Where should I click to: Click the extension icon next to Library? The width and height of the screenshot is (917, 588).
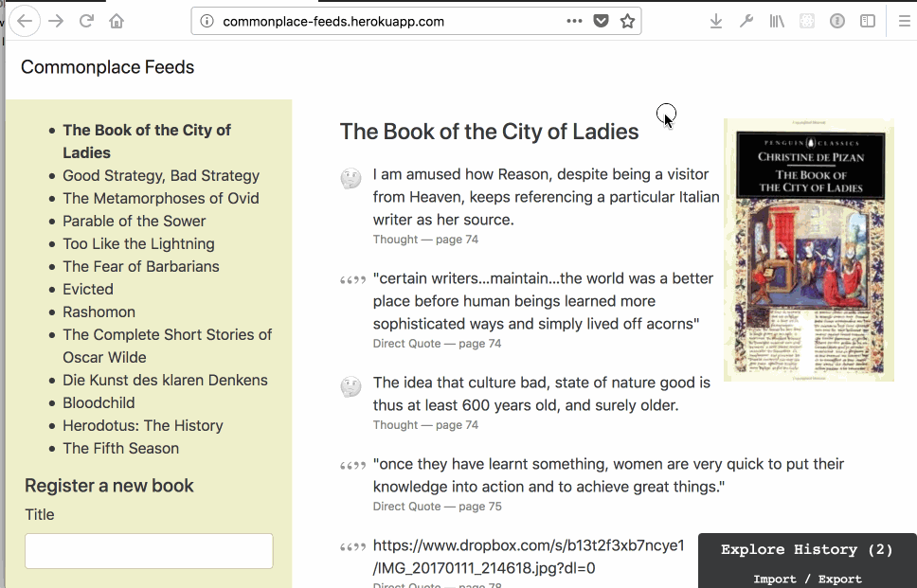[807, 22]
